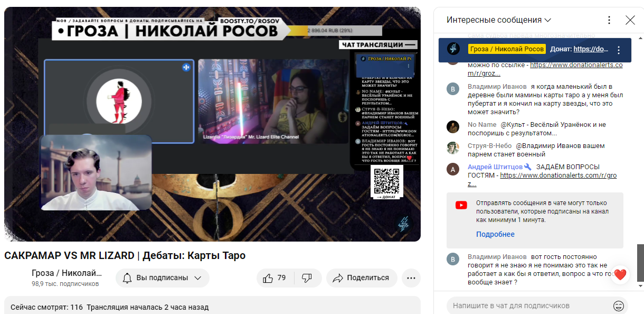Image resolution: width=644 pixels, height=314 pixels.
Task: Open pinned message channel avatar
Action: (453, 49)
